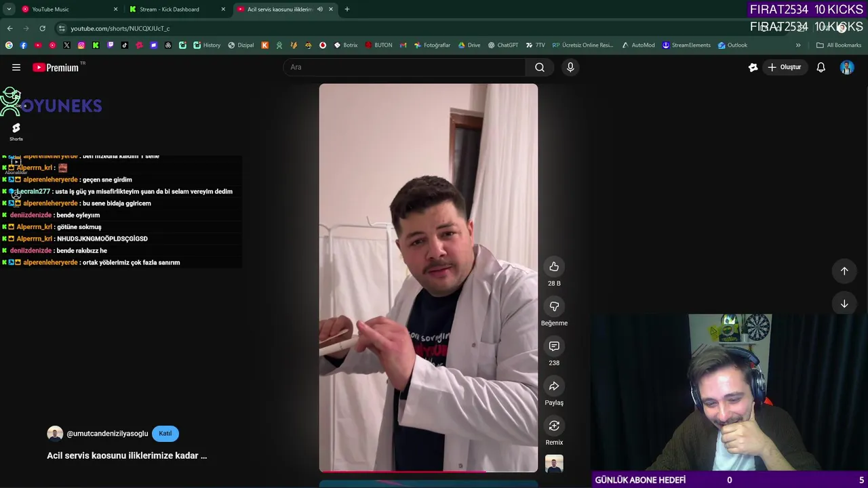Go to next Short with down arrow
The height and width of the screenshot is (488, 868).
click(x=844, y=304)
